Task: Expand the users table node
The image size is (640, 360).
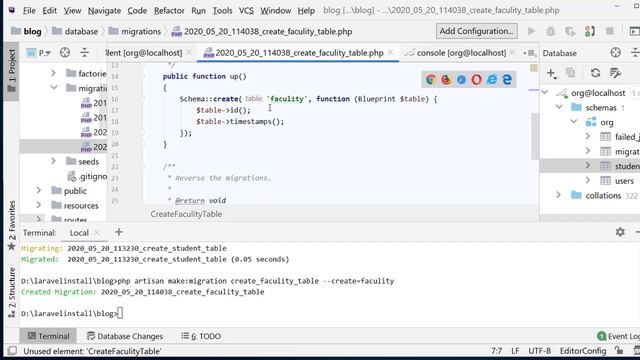Action: 588,180
